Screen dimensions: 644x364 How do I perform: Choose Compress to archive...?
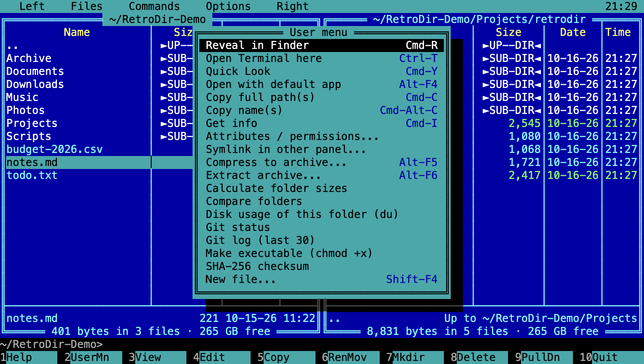click(322, 162)
